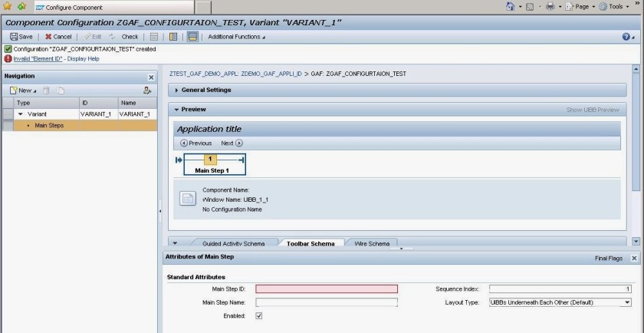
Task: Select the Main Steps tree row
Action: click(85, 125)
